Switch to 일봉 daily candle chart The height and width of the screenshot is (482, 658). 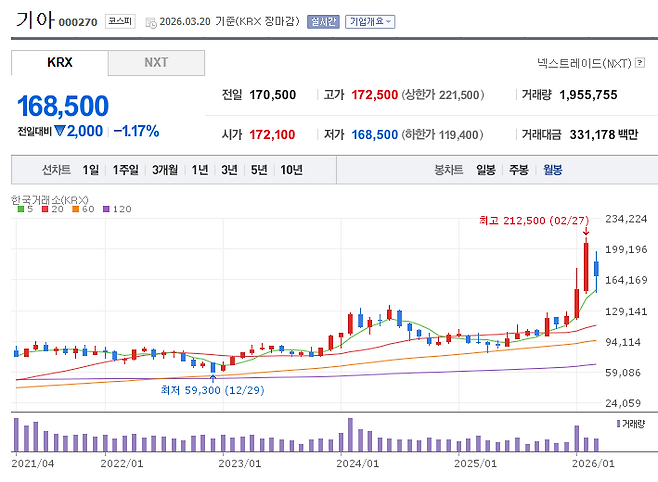(x=486, y=170)
